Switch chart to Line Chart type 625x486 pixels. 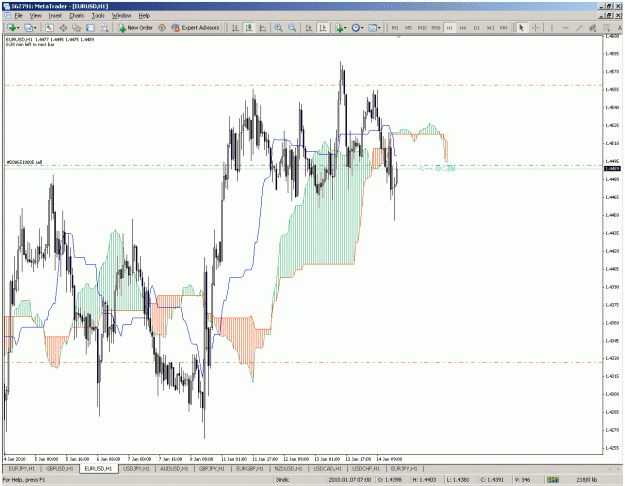click(263, 28)
